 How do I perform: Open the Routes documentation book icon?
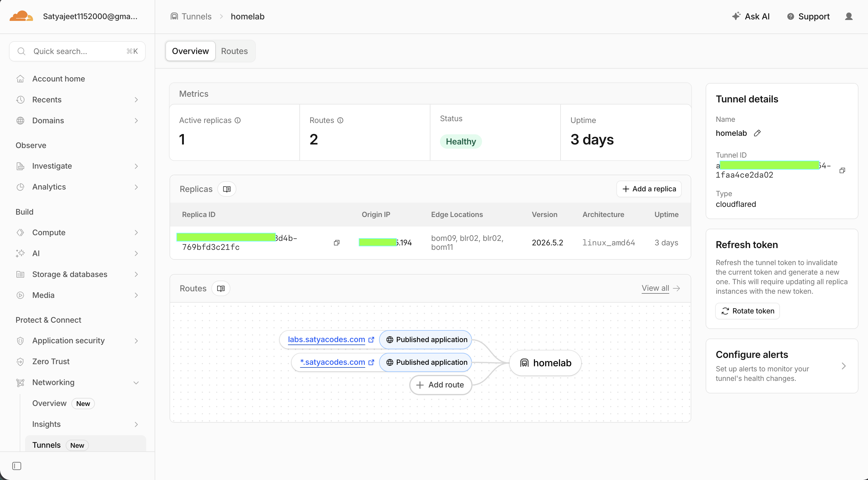(221, 289)
